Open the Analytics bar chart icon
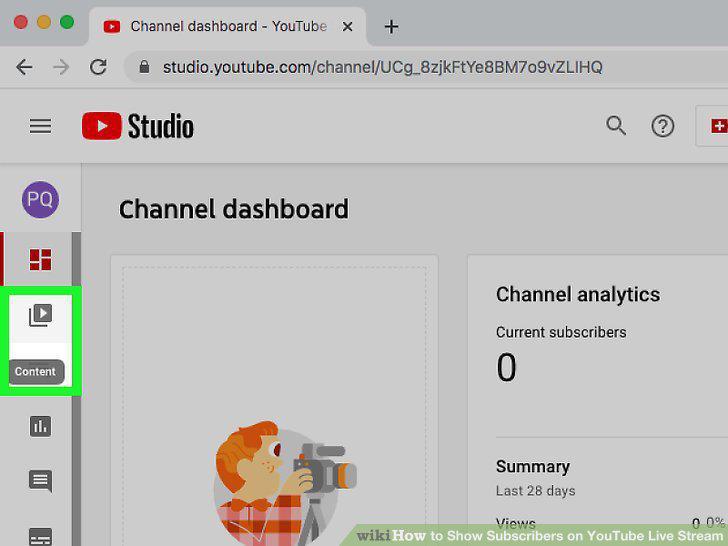 (40, 426)
